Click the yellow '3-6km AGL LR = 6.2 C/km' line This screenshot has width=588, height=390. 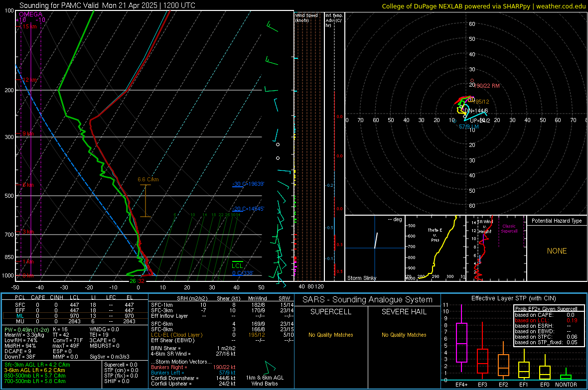pos(34,370)
